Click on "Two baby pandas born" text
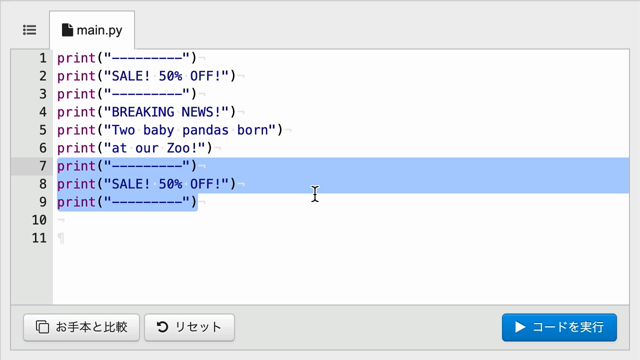Image resolution: width=640 pixels, height=360 pixels. 190,130
